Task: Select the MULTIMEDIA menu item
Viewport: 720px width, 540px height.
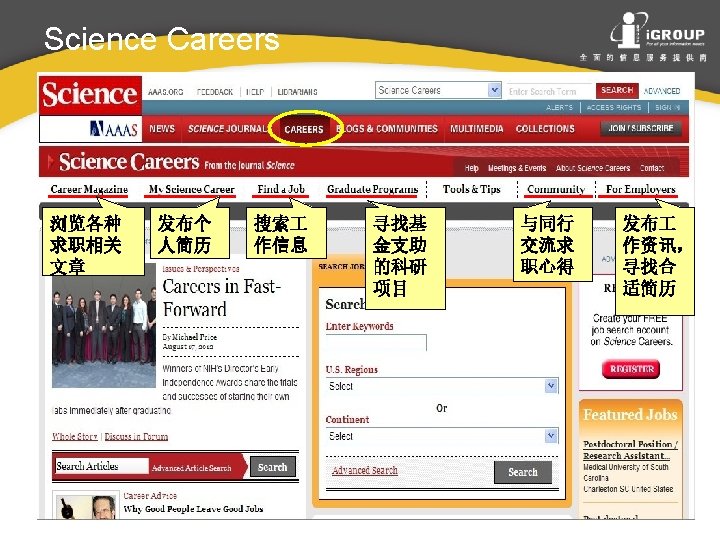Action: [477, 129]
